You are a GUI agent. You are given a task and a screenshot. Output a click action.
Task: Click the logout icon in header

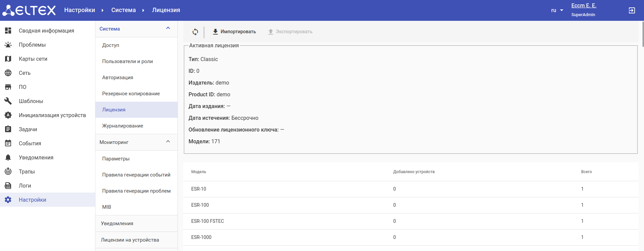click(632, 10)
